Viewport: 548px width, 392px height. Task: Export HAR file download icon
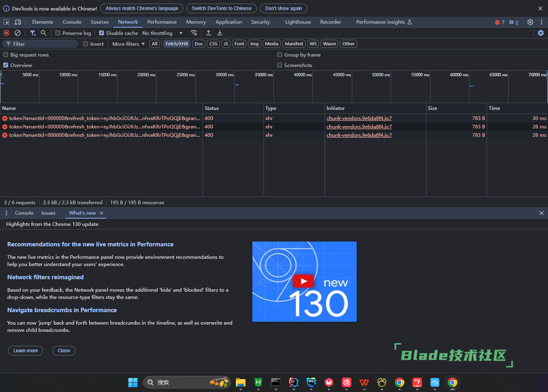click(x=219, y=33)
